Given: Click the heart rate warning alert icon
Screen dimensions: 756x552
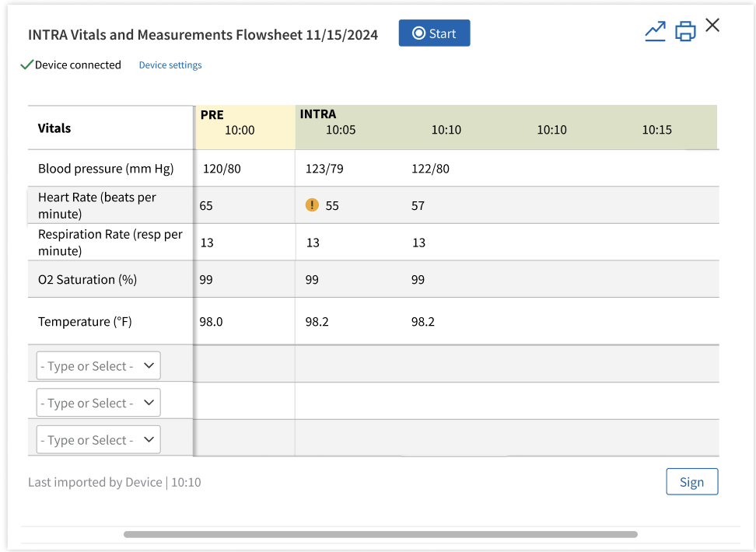Looking at the screenshot, I should coord(312,205).
